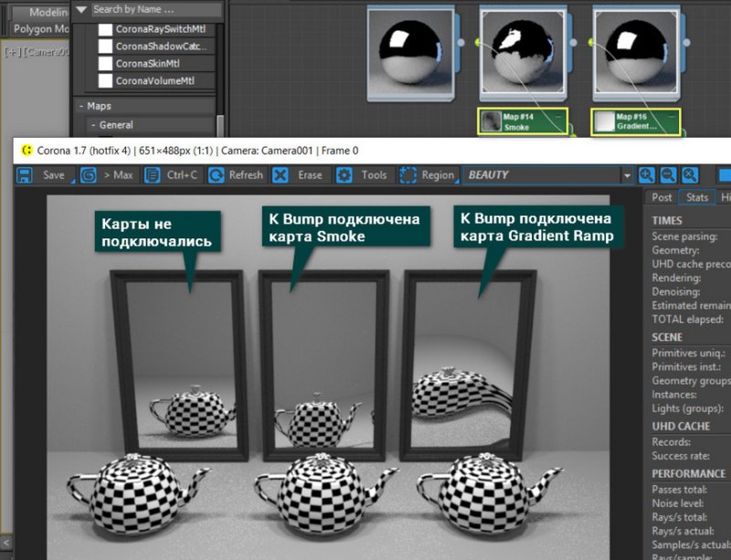Open the BEAUTY render element dropdown

(626, 174)
